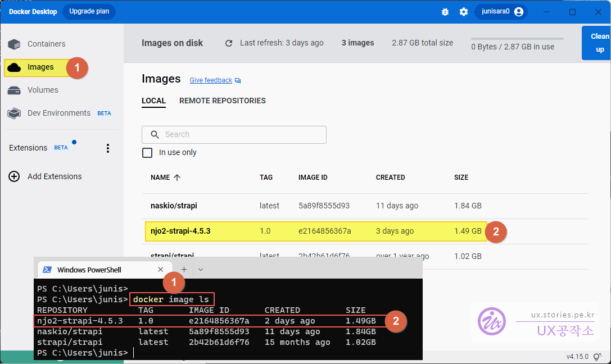Click image ID e2164856367a in Docker table
The height and width of the screenshot is (364, 611).
coord(324,231)
